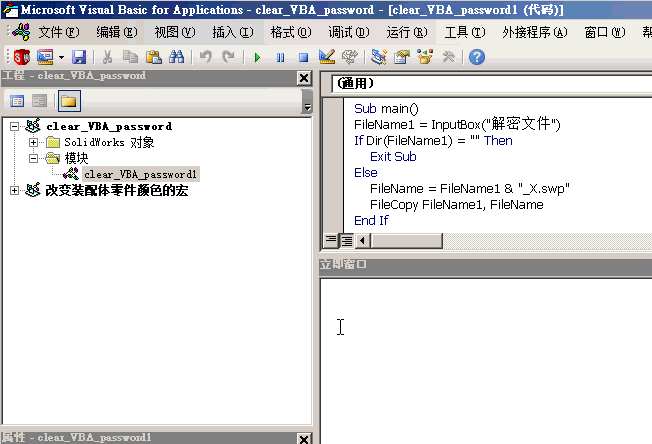Click the View SolidWorks icon in toolbar

click(x=22, y=57)
